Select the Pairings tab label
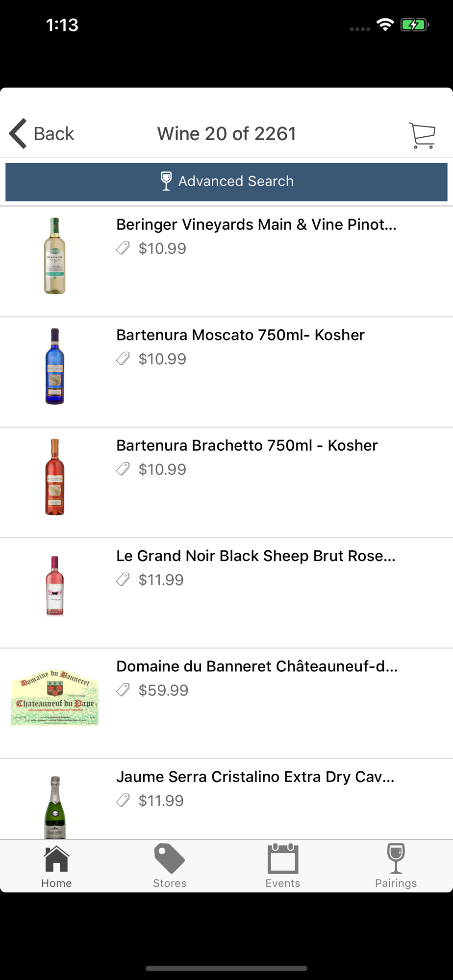The width and height of the screenshot is (453, 980). pos(396,883)
